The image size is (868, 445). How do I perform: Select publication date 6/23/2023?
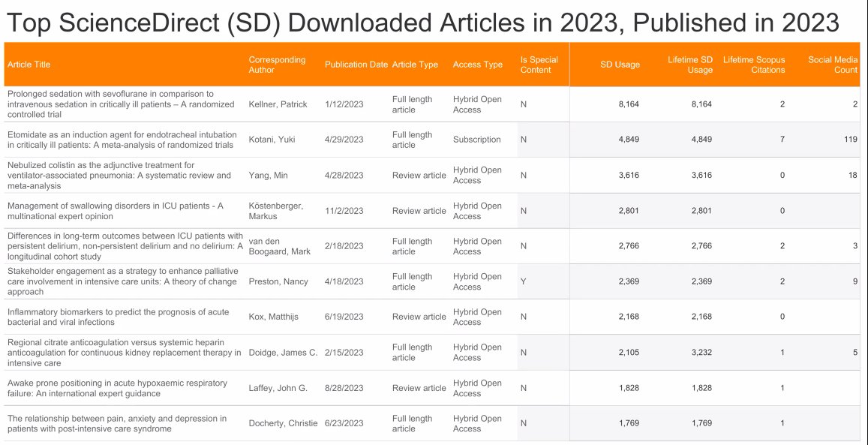click(344, 423)
